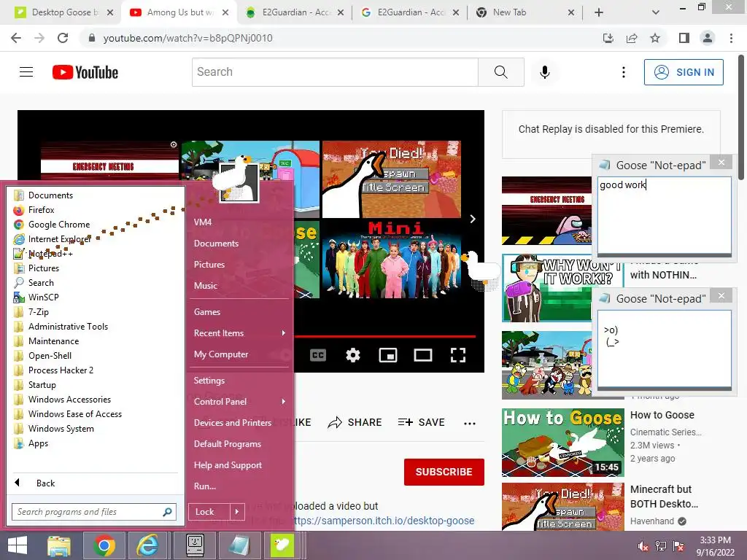
Task: Open tab search dropdown chevron
Action: coord(656,12)
